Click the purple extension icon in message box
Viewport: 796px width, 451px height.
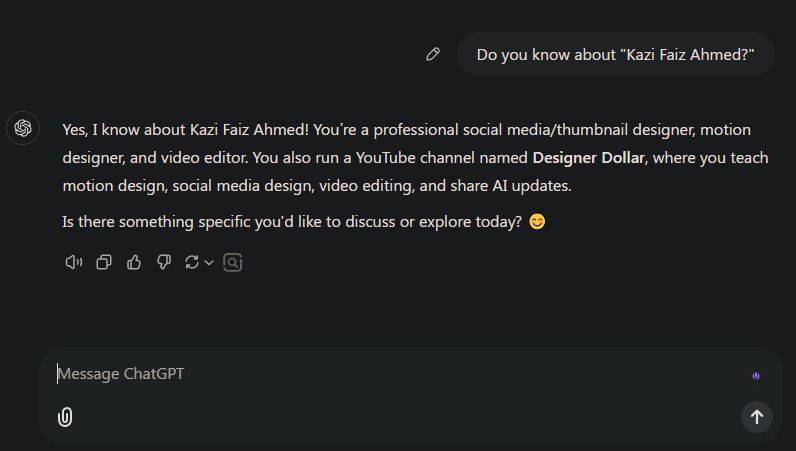point(756,376)
